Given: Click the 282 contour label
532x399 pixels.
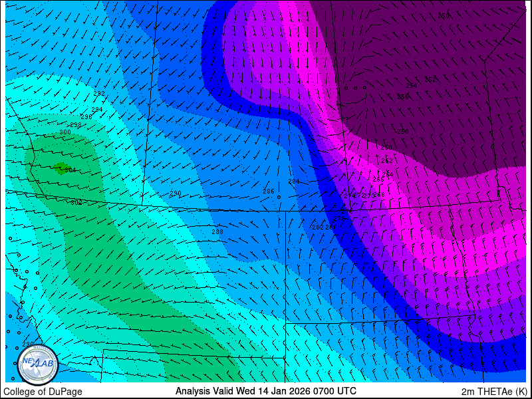Looking at the screenshot, I should point(318,227).
